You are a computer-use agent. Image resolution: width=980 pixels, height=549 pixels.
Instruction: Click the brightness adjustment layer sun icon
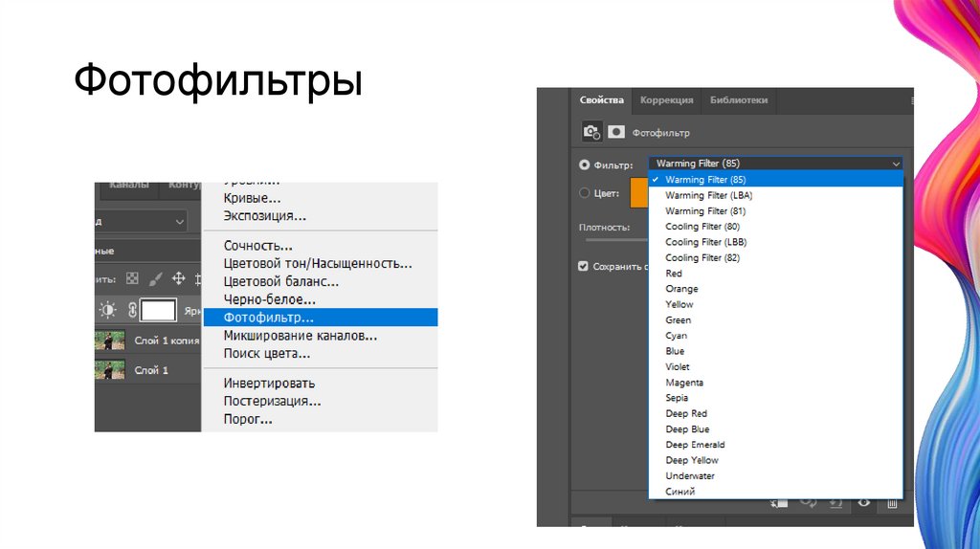[107, 310]
